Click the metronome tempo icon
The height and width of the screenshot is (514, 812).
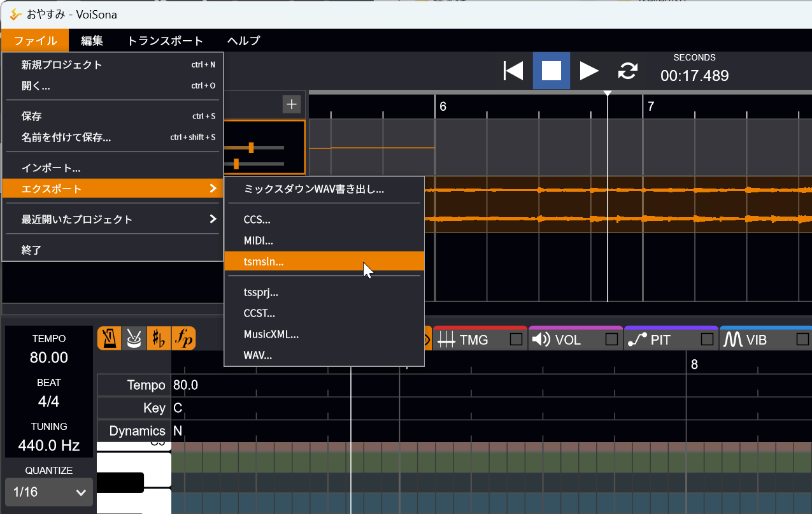[110, 338]
